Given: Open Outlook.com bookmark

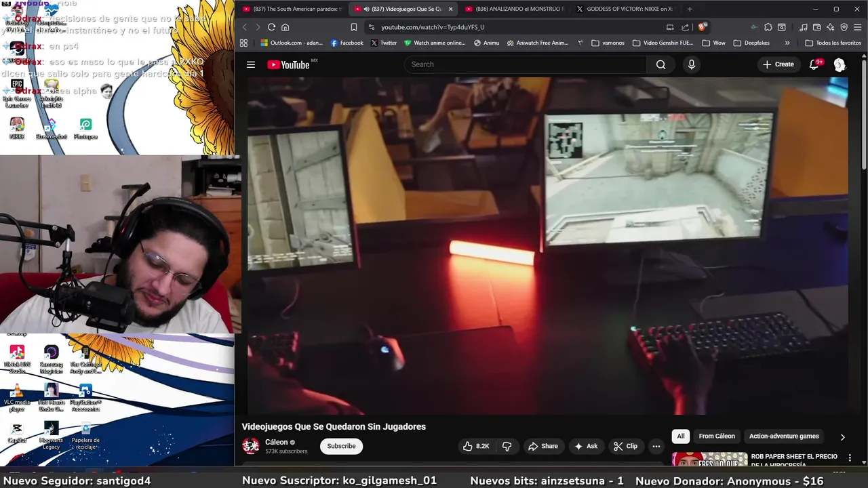Looking at the screenshot, I should pos(292,43).
